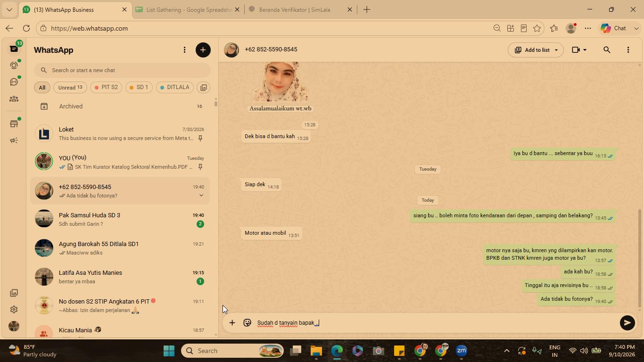Image resolution: width=644 pixels, height=362 pixels.
Task: Open Pak Samsul Huda SD 3 chat
Action: coord(120,219)
